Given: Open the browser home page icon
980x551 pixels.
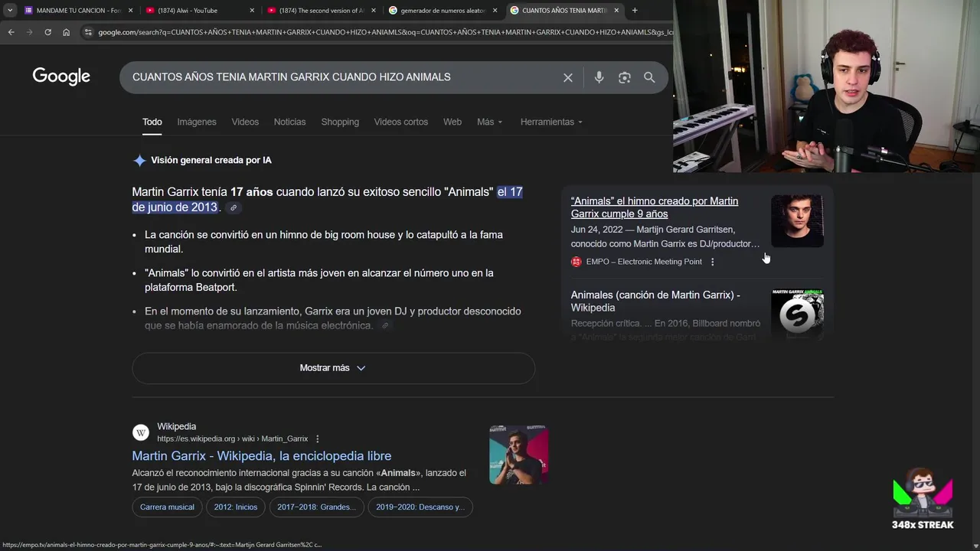Looking at the screenshot, I should coord(66,32).
